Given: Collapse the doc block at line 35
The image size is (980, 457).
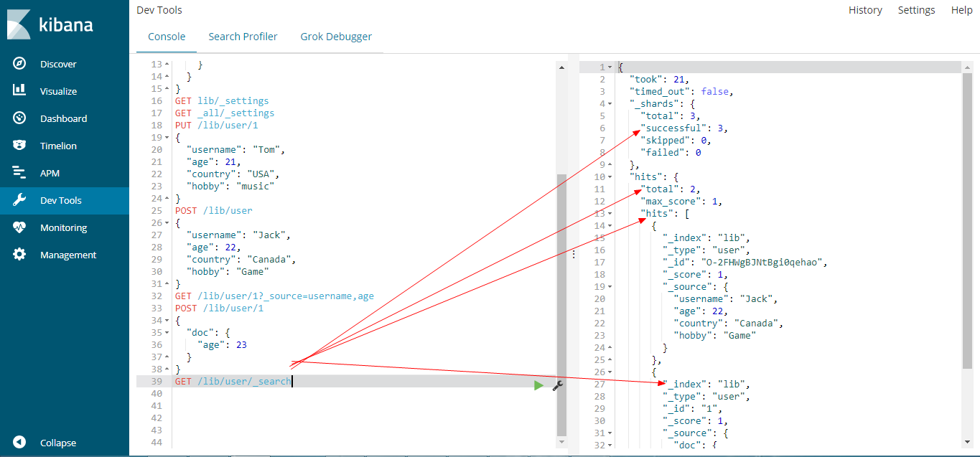Looking at the screenshot, I should [167, 332].
